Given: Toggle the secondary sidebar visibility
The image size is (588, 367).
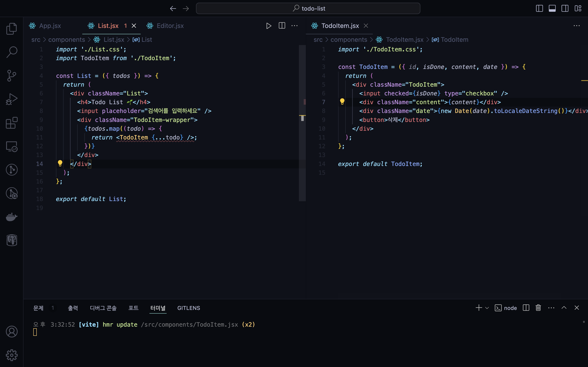Looking at the screenshot, I should coord(565,9).
